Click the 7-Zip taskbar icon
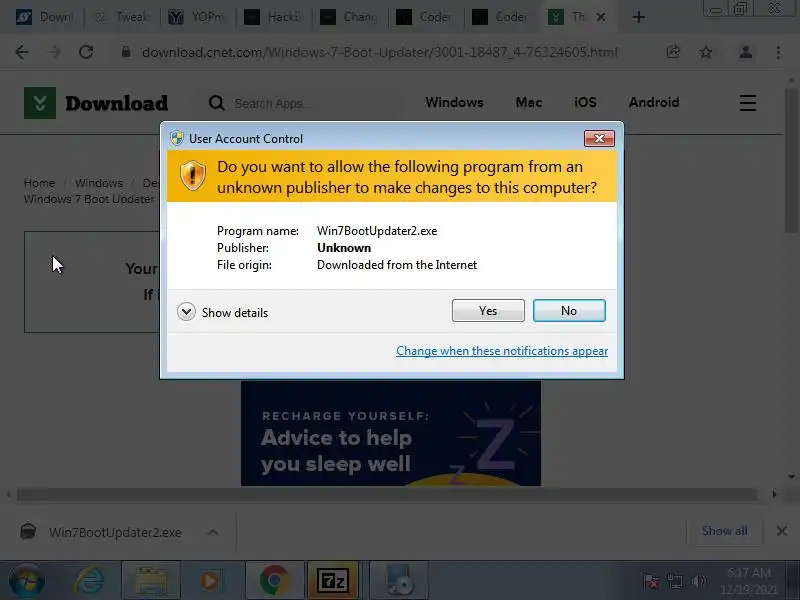Image resolution: width=800 pixels, height=600 pixels. (x=334, y=581)
